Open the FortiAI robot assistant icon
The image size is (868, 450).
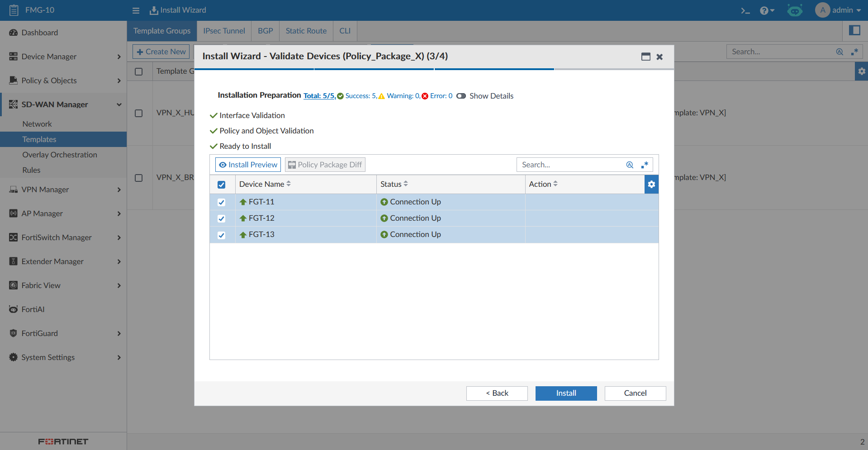tap(795, 10)
